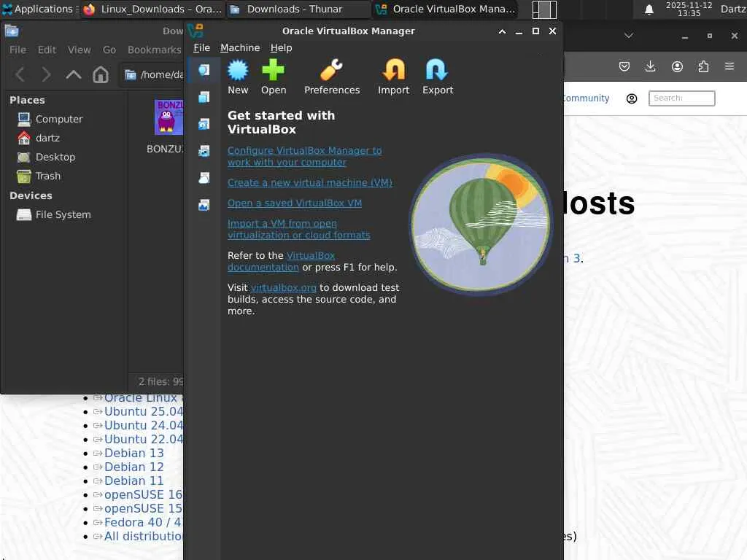The image size is (747, 560).
Task: Open the Firefox Downloads panel icon
Action: (650, 66)
